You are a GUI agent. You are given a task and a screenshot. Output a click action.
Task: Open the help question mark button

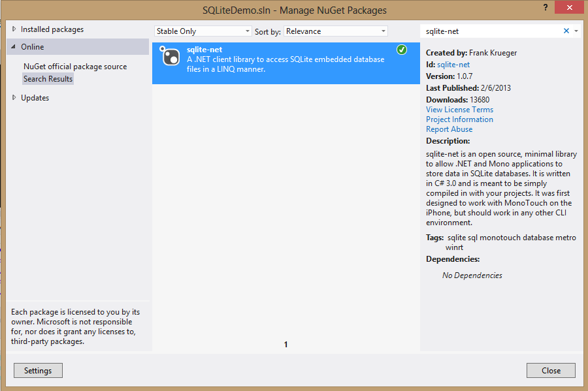[546, 7]
